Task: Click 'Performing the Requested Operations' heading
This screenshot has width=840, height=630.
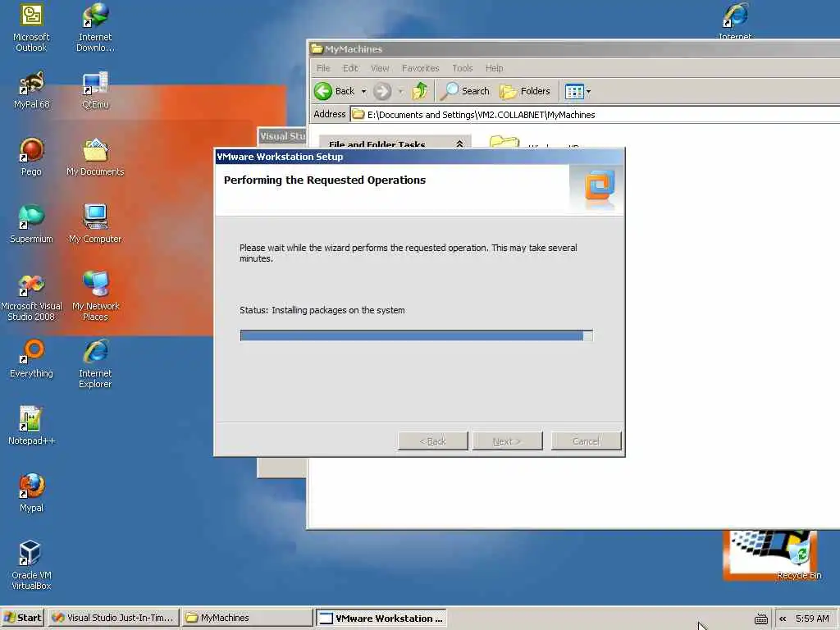Action: (x=325, y=180)
